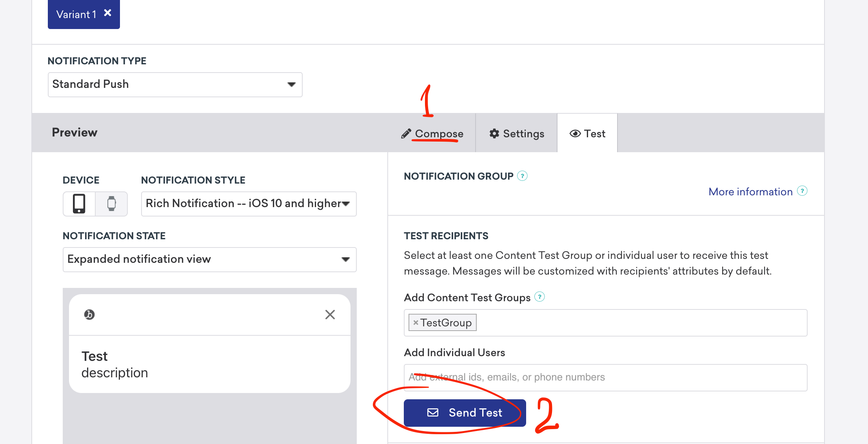Remove the TestGroup chip with its x
The image size is (868, 444).
[416, 322]
